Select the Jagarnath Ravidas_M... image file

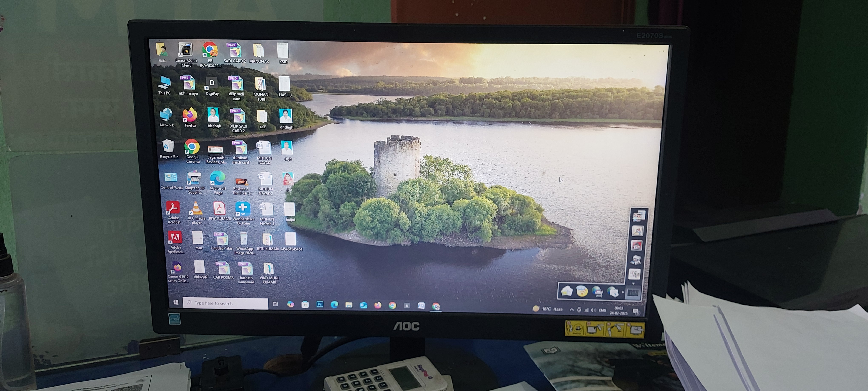(x=216, y=155)
